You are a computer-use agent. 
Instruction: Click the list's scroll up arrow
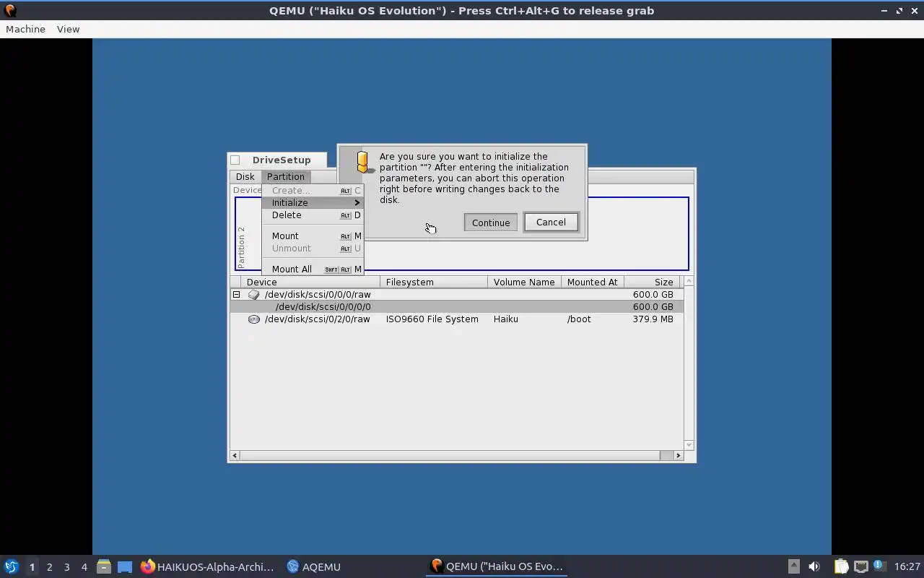(689, 281)
